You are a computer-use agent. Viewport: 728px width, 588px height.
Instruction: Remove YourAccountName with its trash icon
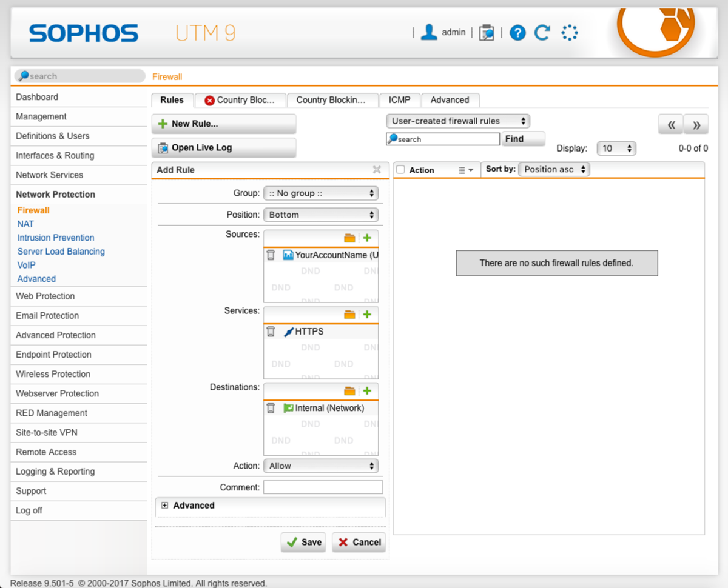[x=271, y=255]
